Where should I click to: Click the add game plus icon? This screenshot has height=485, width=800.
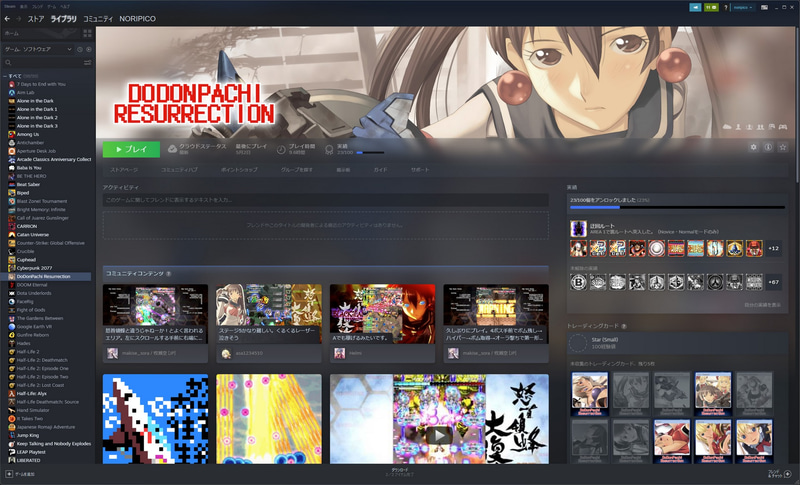pos(9,474)
